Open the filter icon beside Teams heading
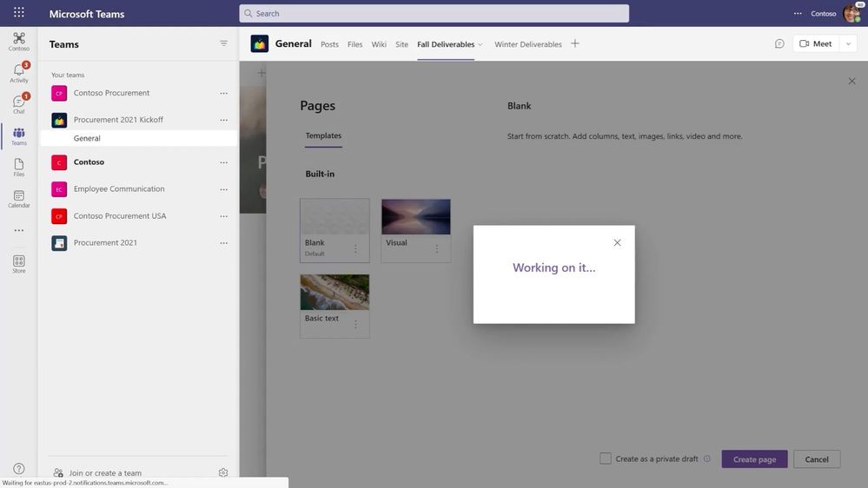Viewport: 868px width, 488px height. (x=223, y=43)
